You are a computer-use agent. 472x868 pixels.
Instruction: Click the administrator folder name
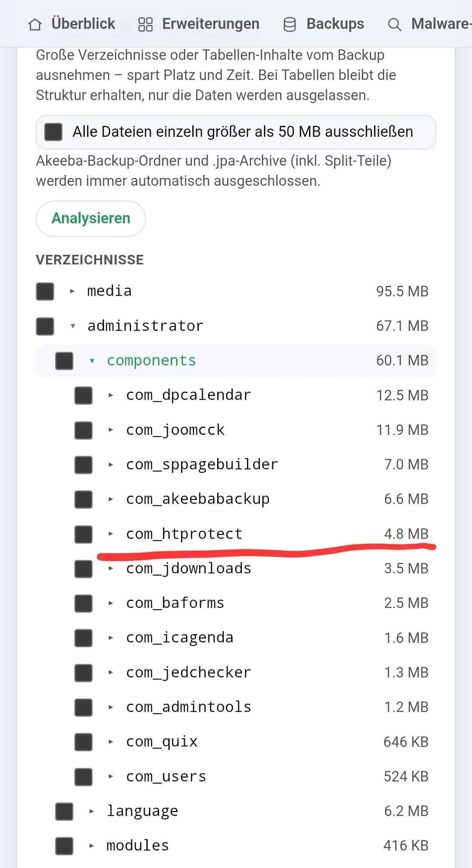[x=146, y=326]
